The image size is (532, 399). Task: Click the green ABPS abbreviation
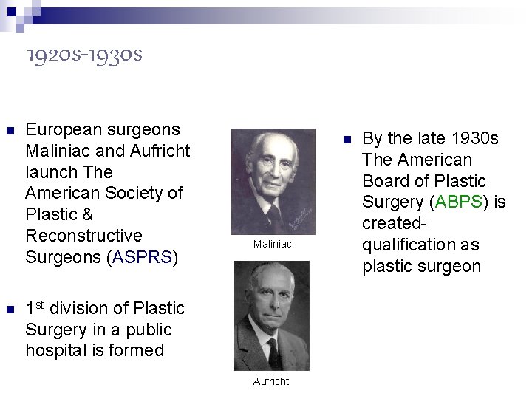pos(458,202)
